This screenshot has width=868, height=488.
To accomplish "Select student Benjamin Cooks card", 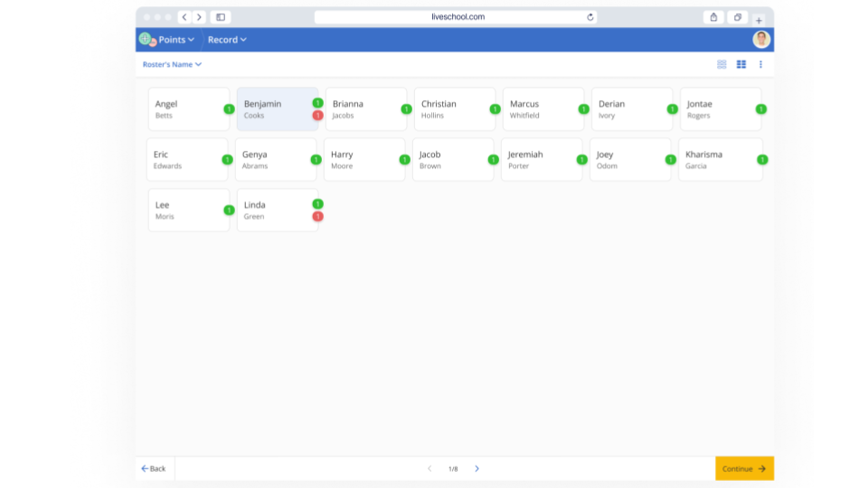I will (278, 109).
